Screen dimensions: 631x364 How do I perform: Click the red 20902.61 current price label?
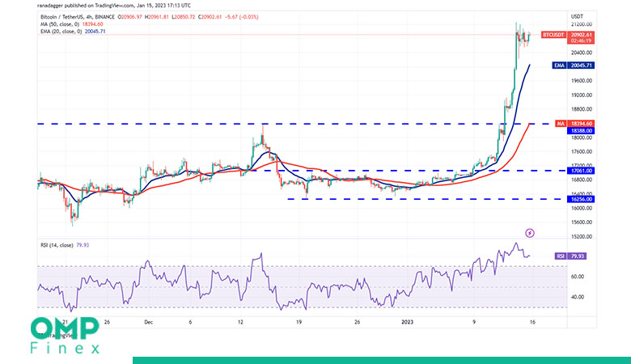pos(581,35)
